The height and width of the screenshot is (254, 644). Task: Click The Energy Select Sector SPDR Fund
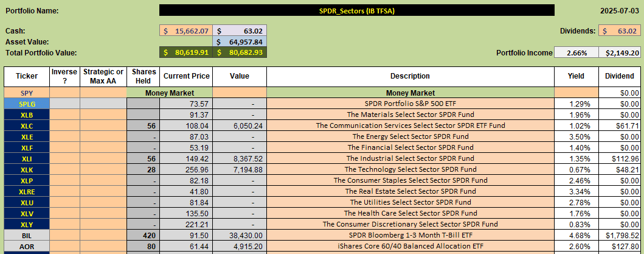point(410,136)
